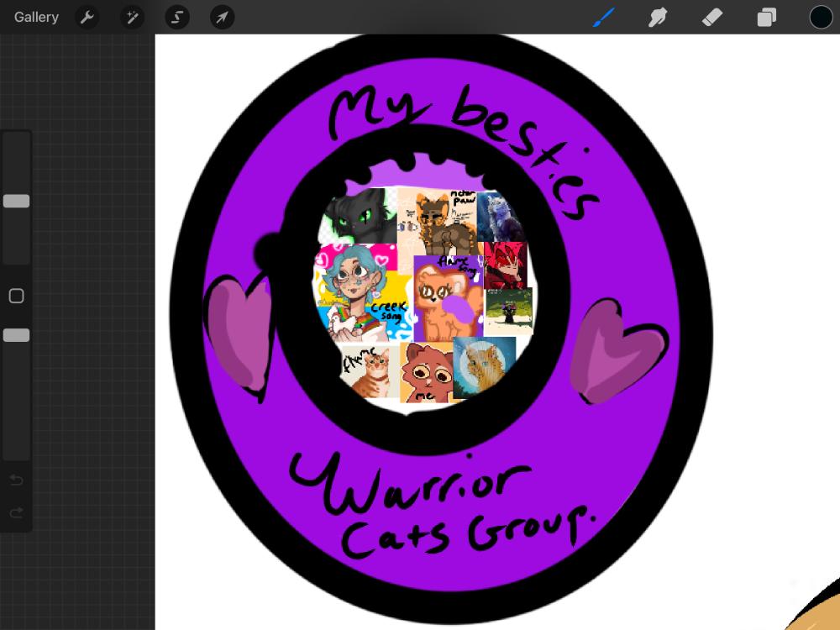Click the blue-haired character picture
840x630 pixels.
click(356, 293)
